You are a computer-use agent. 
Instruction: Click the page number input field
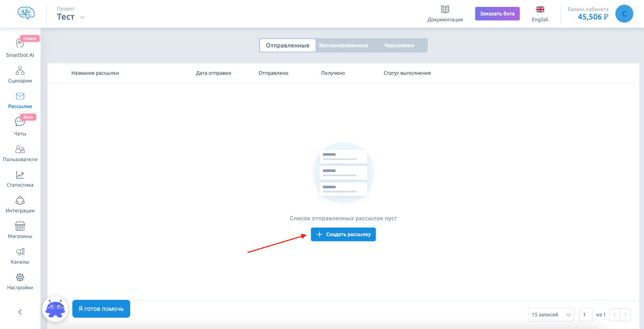coord(586,315)
